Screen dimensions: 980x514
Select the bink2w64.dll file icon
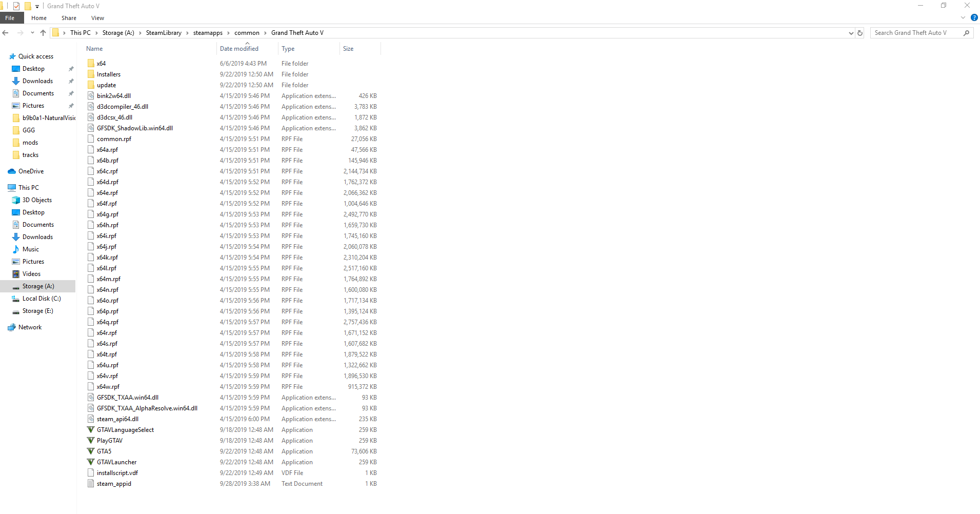(91, 96)
